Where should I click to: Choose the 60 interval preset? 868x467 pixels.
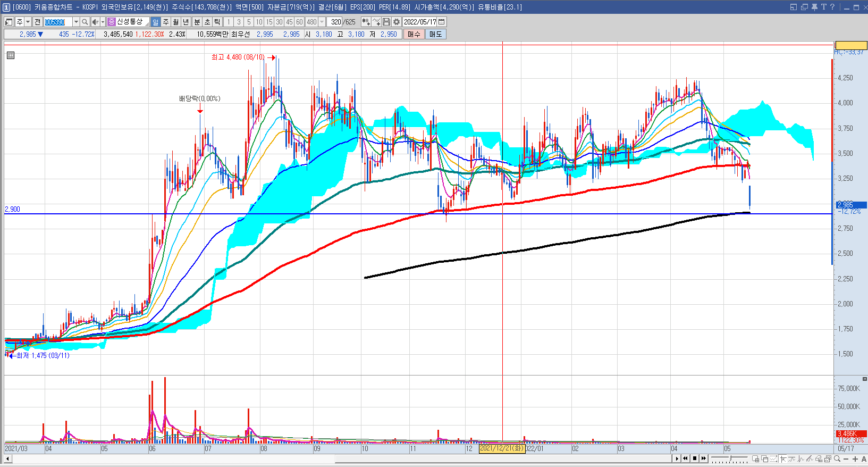(x=299, y=22)
